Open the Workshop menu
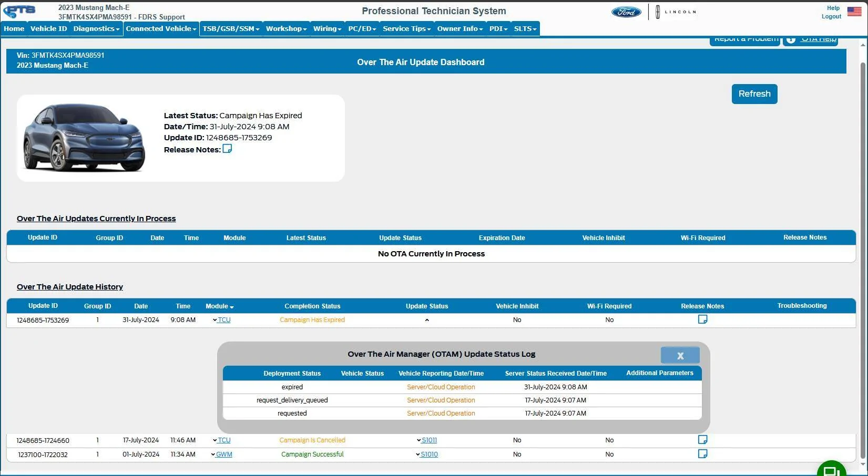The image size is (868, 476). (286, 29)
